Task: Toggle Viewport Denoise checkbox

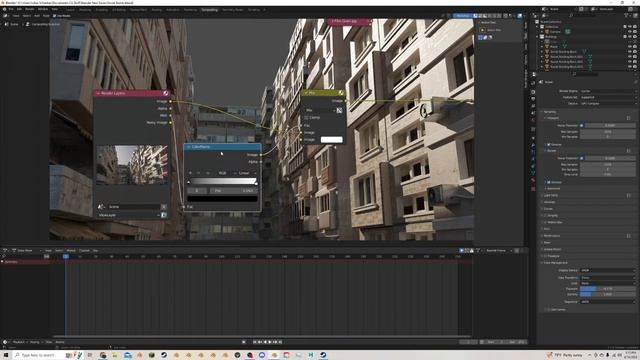Action: 549,144
